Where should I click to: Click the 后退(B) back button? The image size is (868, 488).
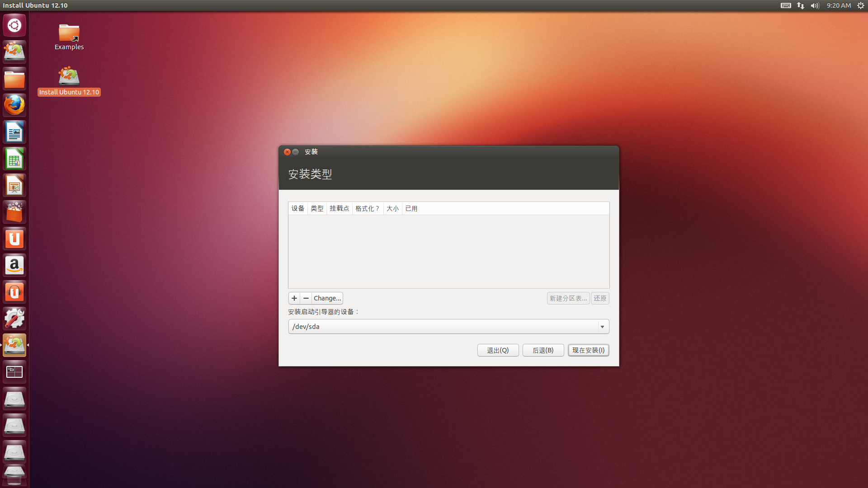point(543,350)
